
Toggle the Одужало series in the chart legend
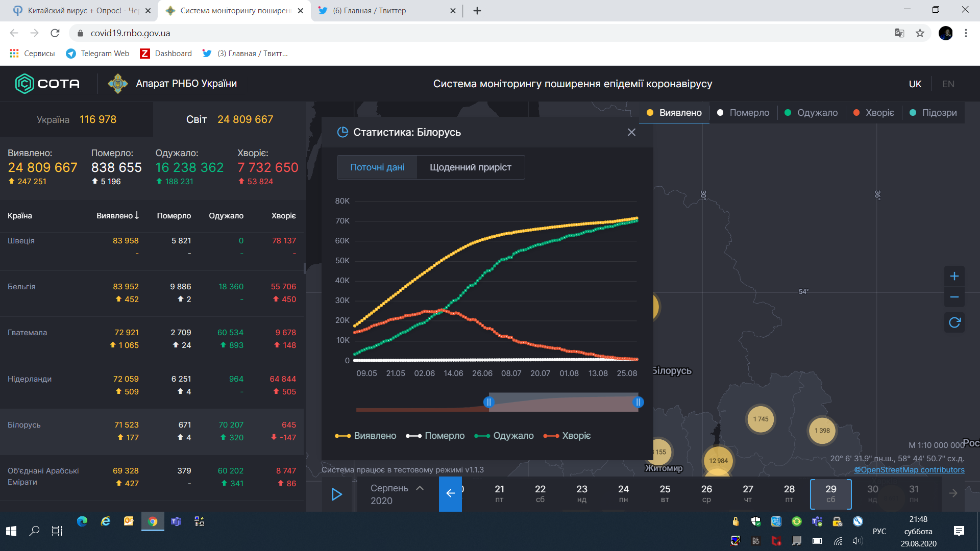[504, 436]
